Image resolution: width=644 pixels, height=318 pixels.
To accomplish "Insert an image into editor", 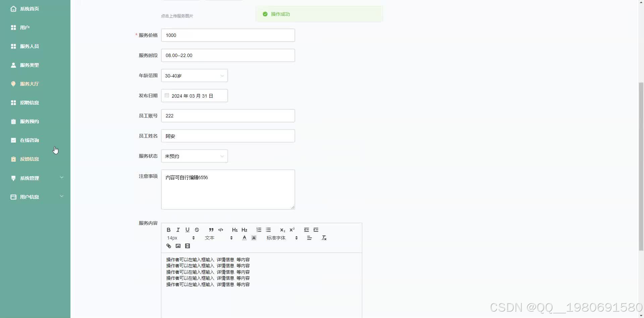I will coord(178,246).
